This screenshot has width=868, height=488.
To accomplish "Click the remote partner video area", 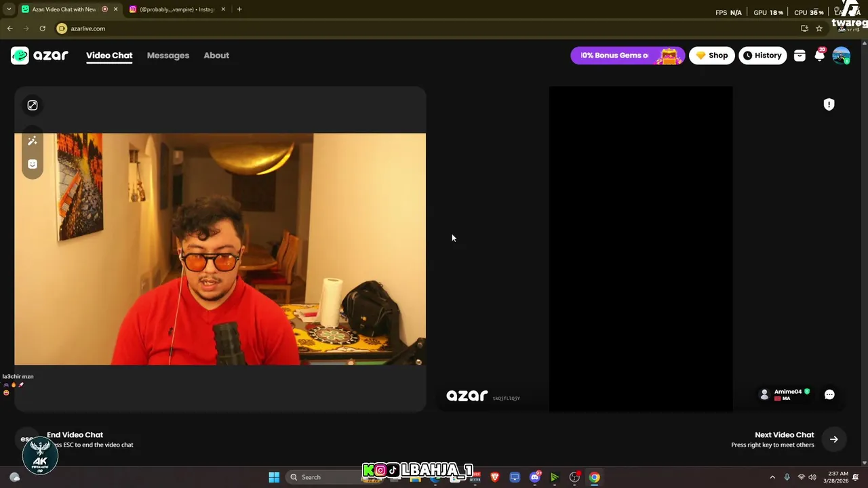I will pos(640,249).
